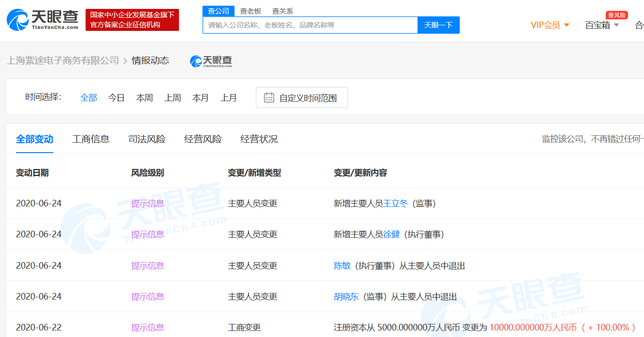The image size is (644, 337).
Task: Filter time range by 本周
Action: coord(145,98)
